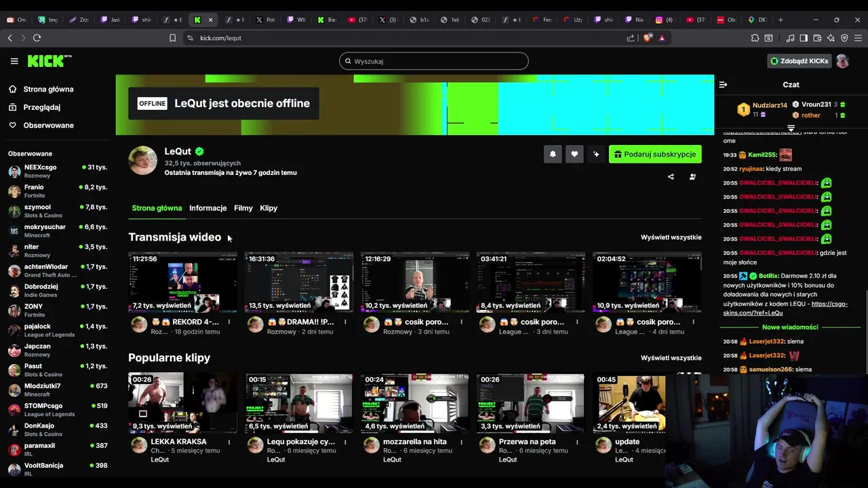Open options menu for mozzarella na hita clip
Viewport: 868px width, 488px height.
click(461, 442)
